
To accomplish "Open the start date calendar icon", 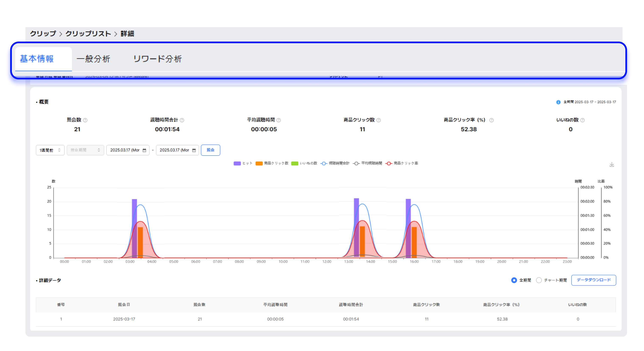I will point(144,150).
